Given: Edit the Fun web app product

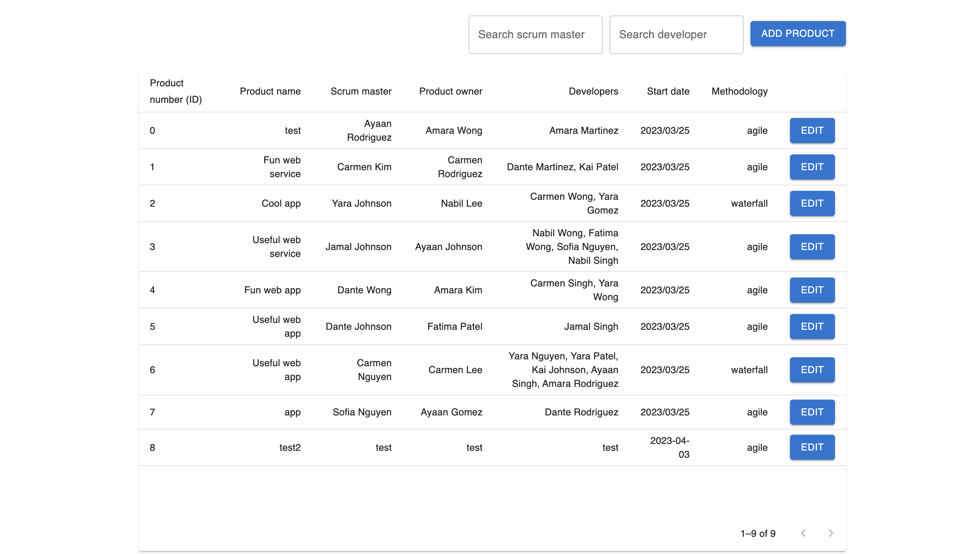Looking at the screenshot, I should click(812, 290).
